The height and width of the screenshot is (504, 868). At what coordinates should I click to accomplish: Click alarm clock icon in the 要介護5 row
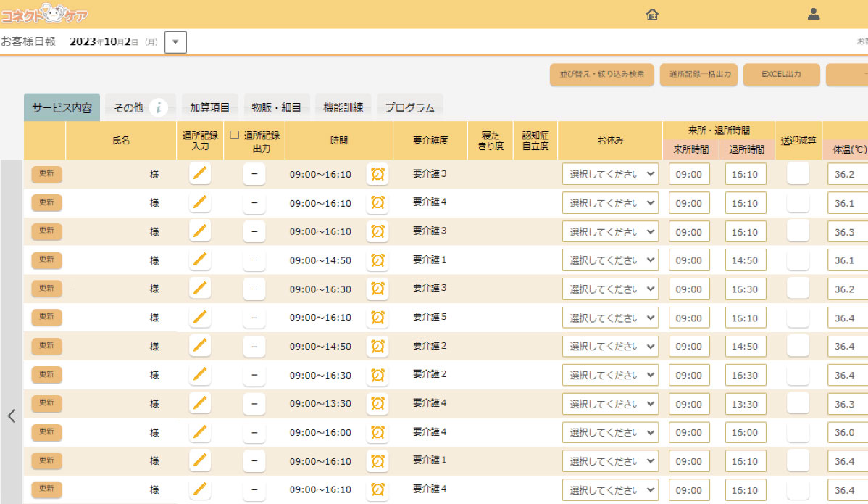click(x=377, y=318)
